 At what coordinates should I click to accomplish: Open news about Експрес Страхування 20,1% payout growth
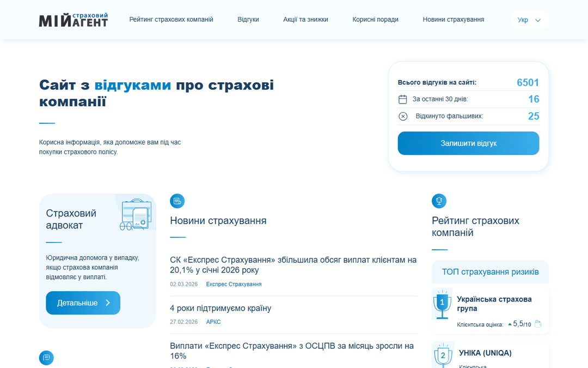click(293, 265)
